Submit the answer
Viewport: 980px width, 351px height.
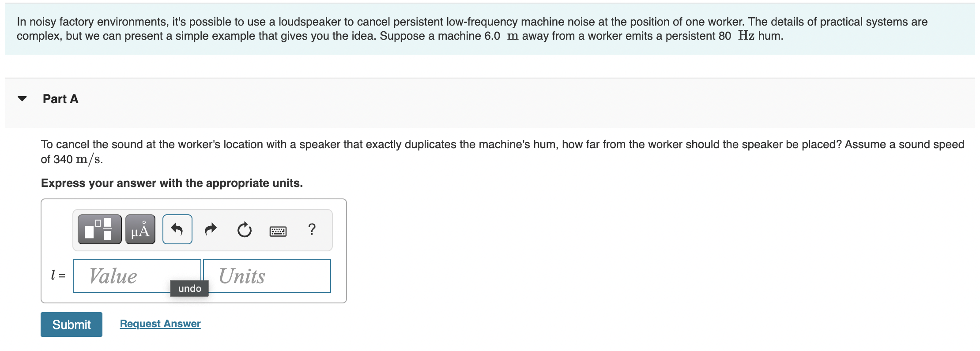pos(71,325)
